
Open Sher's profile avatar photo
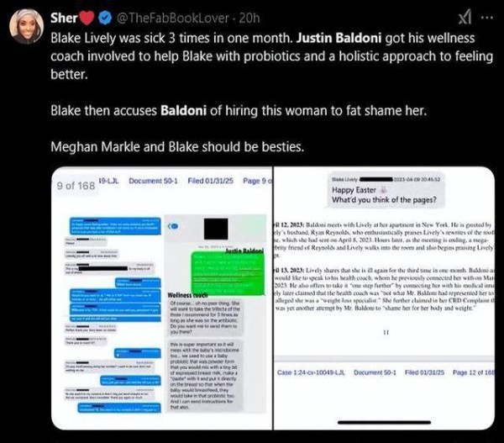point(27,26)
